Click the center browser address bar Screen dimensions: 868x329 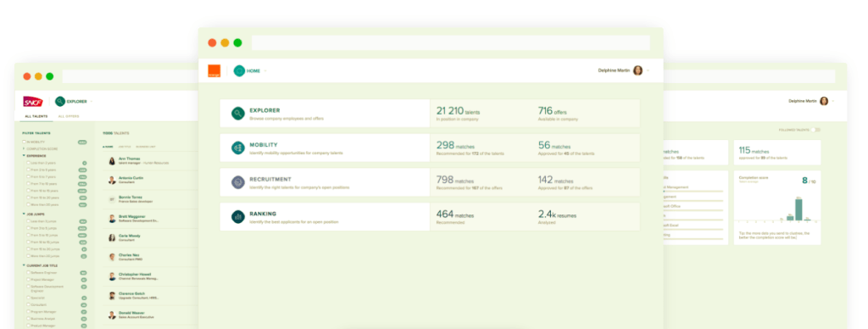pyautogui.click(x=451, y=42)
